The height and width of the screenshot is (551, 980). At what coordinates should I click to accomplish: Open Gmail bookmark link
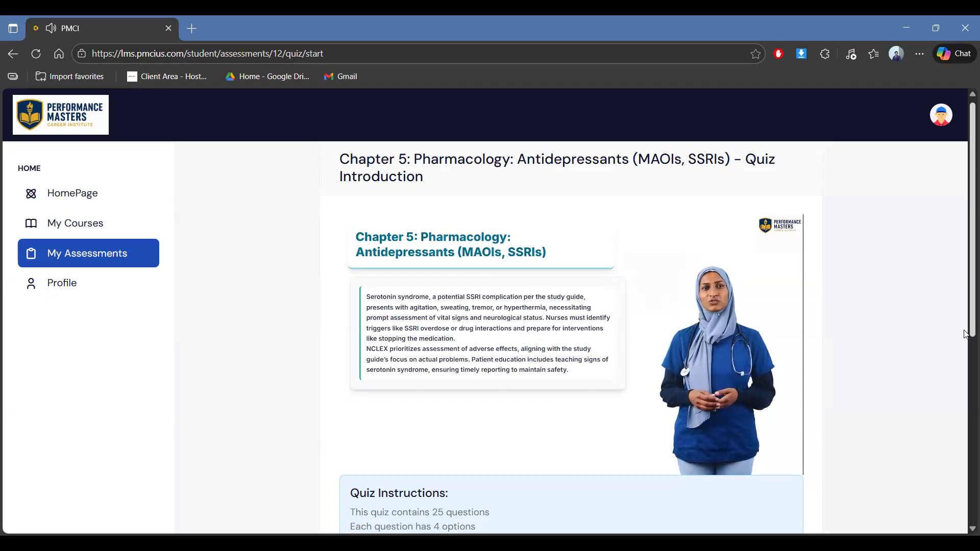[340, 77]
